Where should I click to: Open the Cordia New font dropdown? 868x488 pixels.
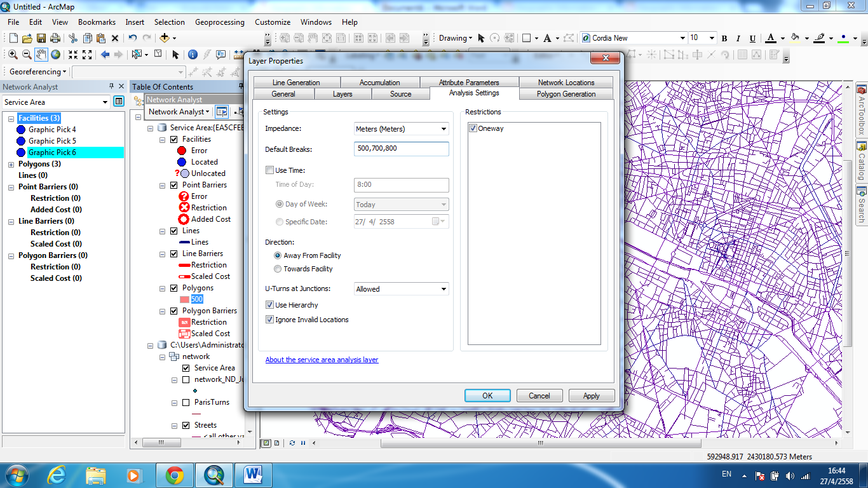pos(682,38)
